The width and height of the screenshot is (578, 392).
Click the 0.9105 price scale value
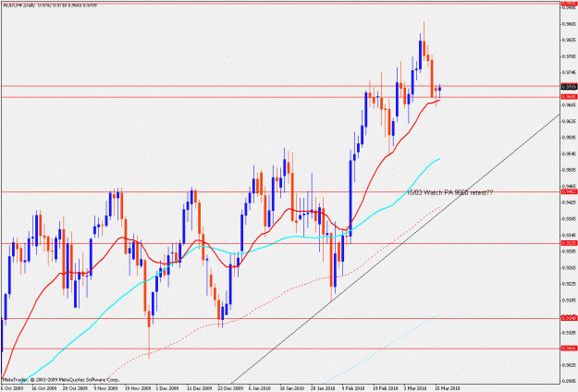570,333
